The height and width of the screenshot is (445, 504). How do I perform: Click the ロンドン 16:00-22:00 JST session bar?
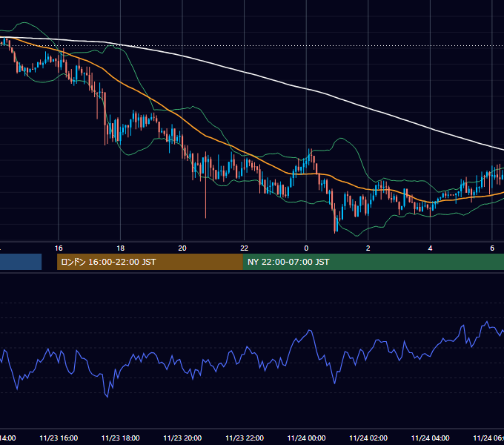(150, 262)
